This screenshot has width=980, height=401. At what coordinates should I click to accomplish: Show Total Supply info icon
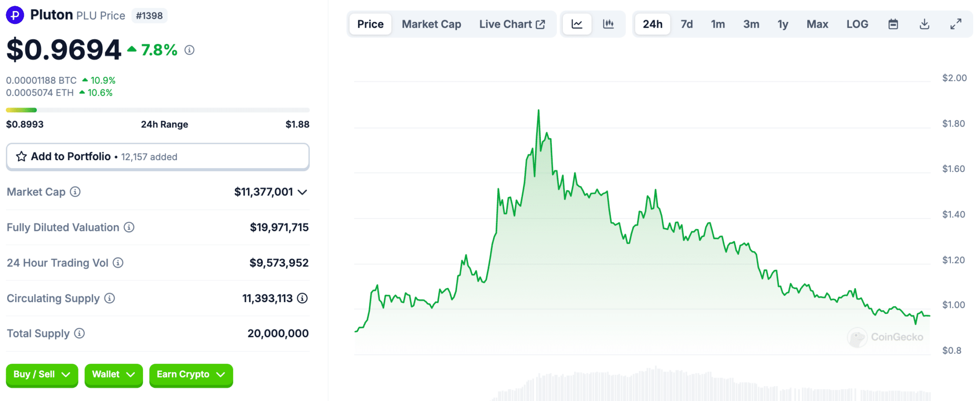[x=79, y=333]
